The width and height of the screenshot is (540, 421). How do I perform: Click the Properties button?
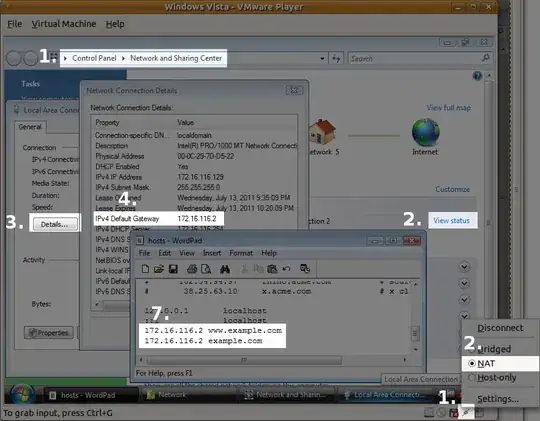click(x=49, y=332)
